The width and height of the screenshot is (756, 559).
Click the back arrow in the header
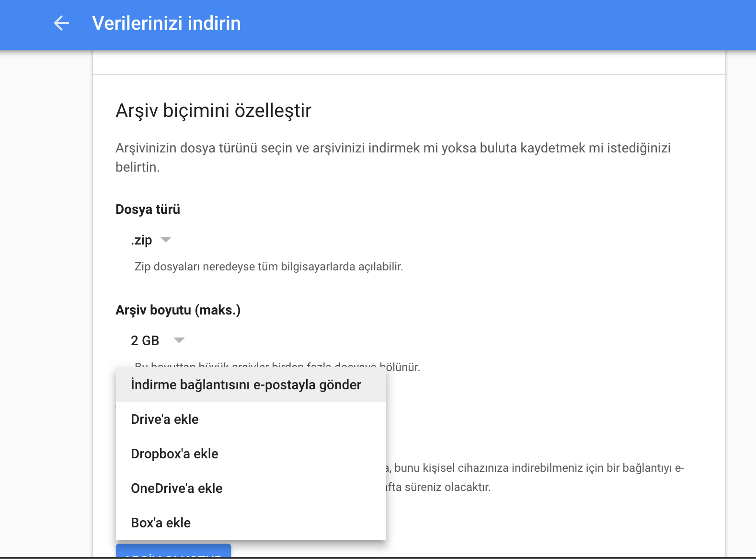point(61,23)
